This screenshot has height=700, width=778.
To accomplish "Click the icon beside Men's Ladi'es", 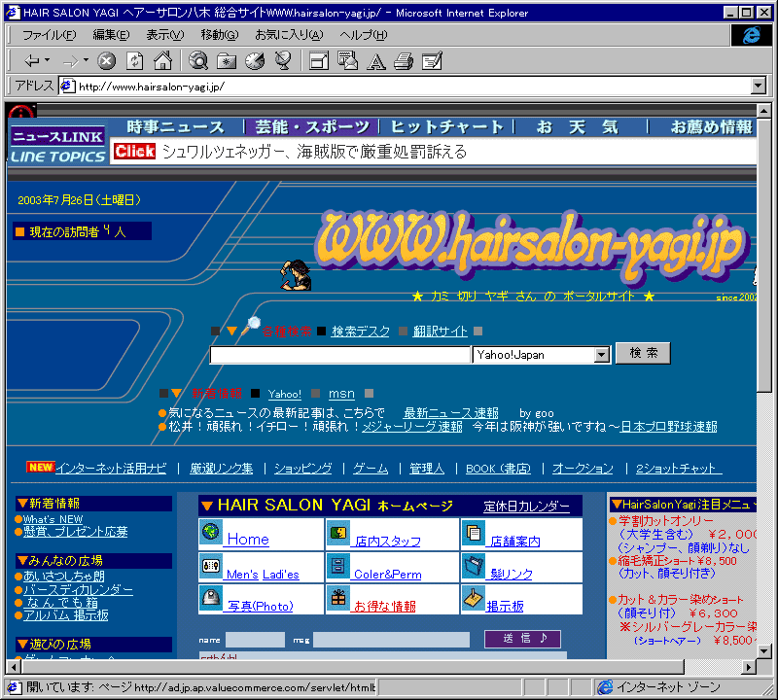I will 211,566.
